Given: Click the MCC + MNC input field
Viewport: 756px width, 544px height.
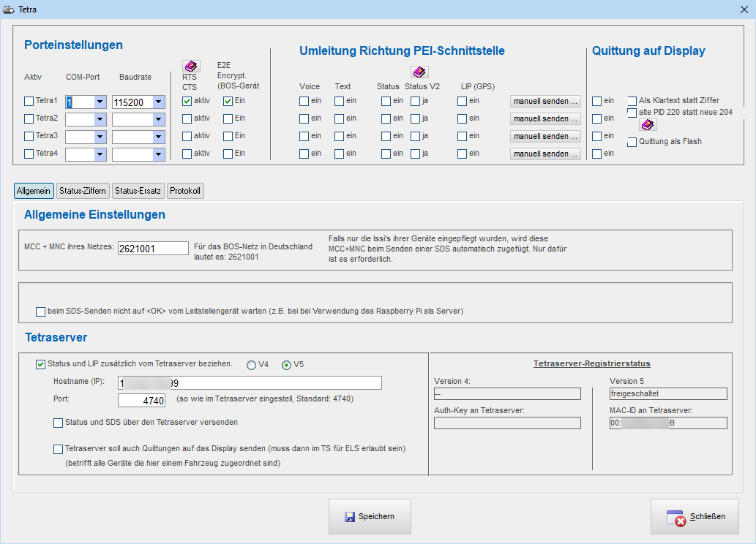Looking at the screenshot, I should click(153, 249).
